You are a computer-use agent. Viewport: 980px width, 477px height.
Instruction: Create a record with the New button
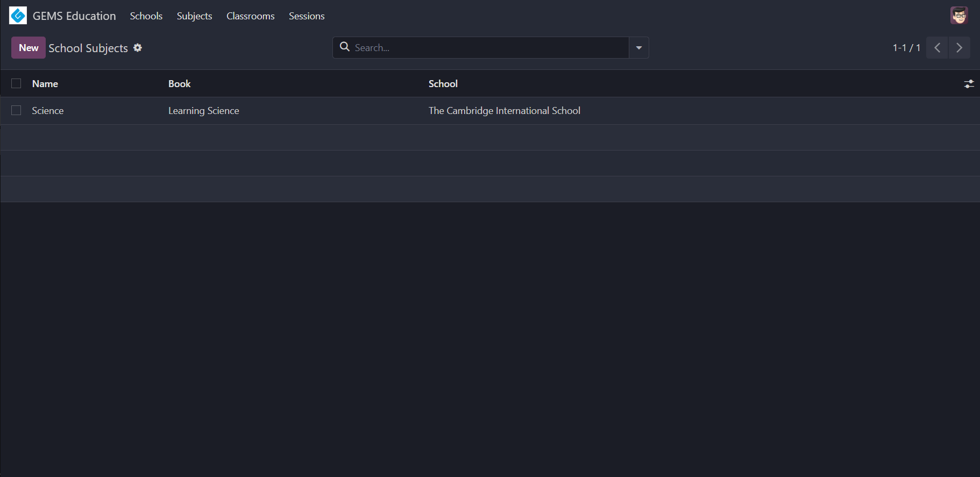click(28, 47)
